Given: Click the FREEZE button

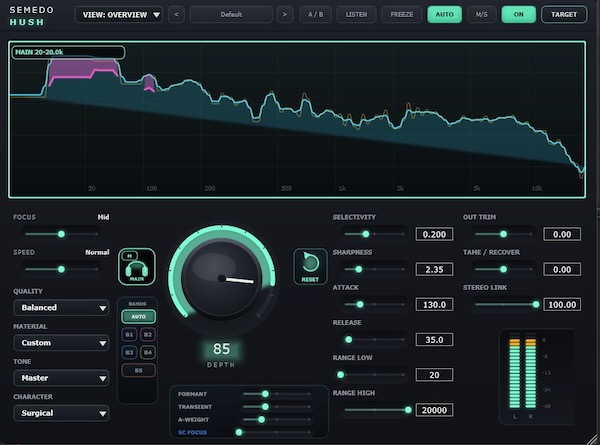Looking at the screenshot, I should (x=401, y=15).
